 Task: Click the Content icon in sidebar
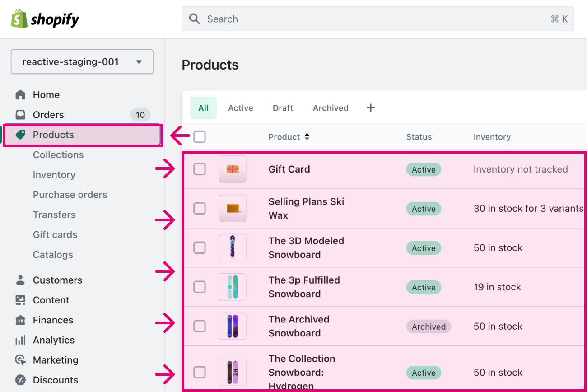coord(20,300)
